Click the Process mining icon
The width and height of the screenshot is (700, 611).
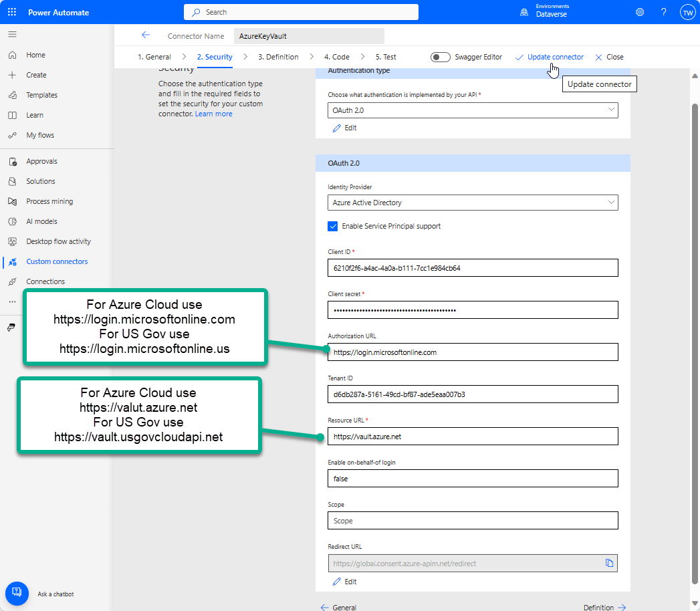(13, 201)
